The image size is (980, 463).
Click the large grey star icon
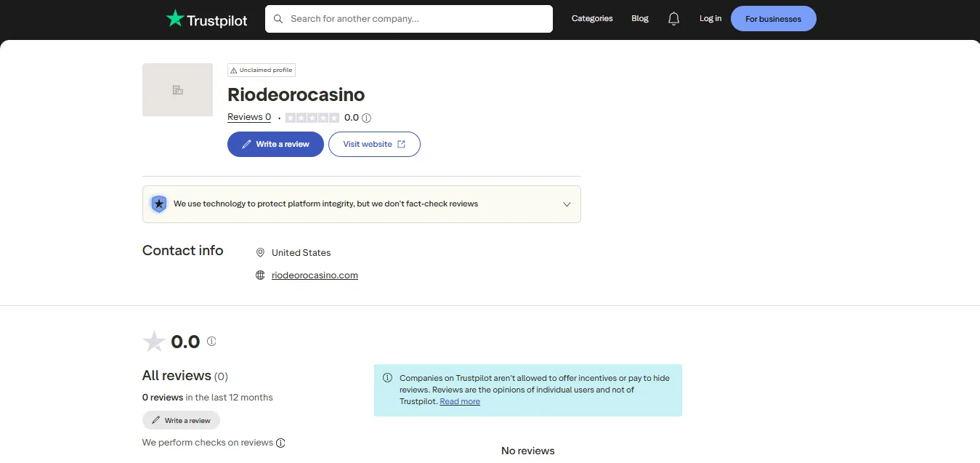click(x=154, y=341)
